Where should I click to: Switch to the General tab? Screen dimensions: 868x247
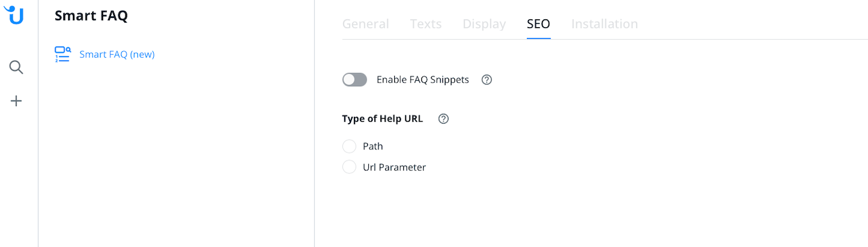coord(365,24)
